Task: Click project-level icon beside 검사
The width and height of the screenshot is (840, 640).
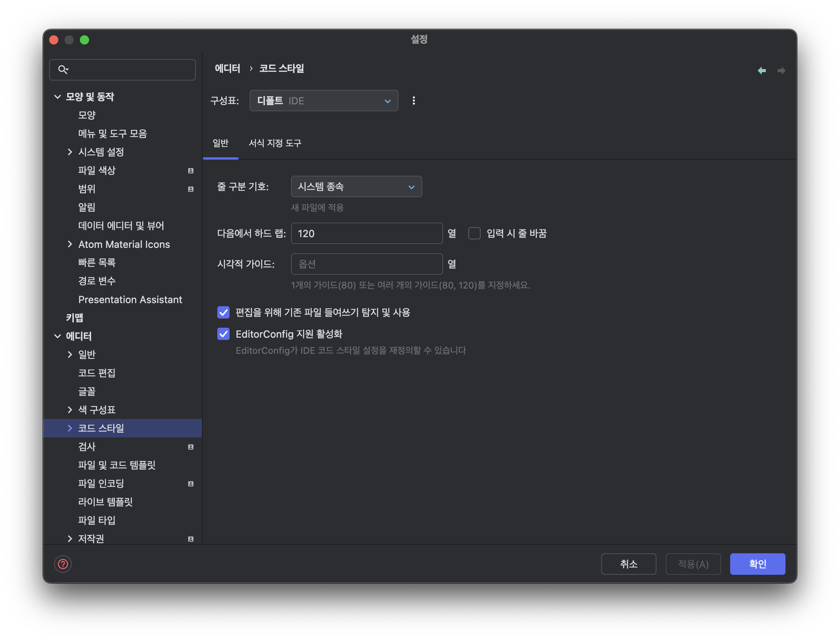Action: pos(191,447)
